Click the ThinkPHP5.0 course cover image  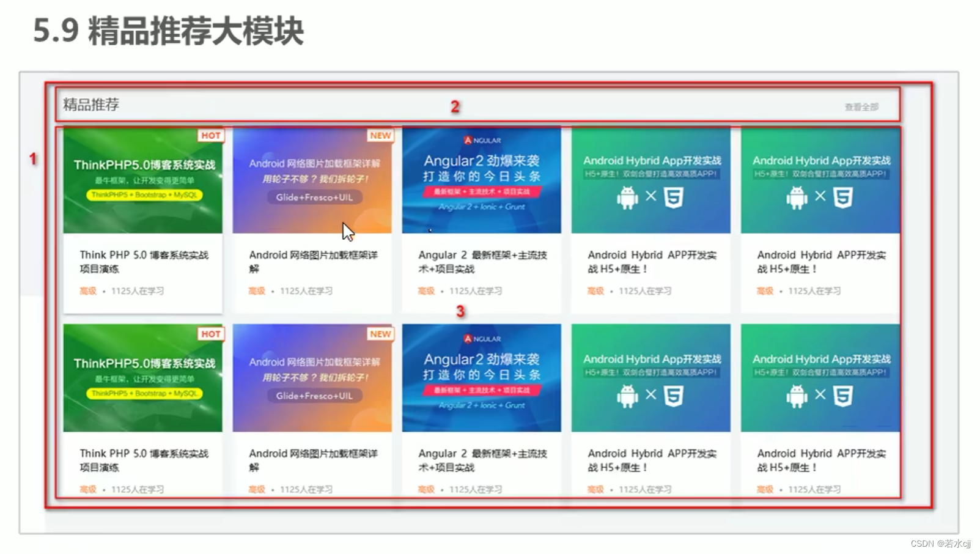tap(143, 180)
